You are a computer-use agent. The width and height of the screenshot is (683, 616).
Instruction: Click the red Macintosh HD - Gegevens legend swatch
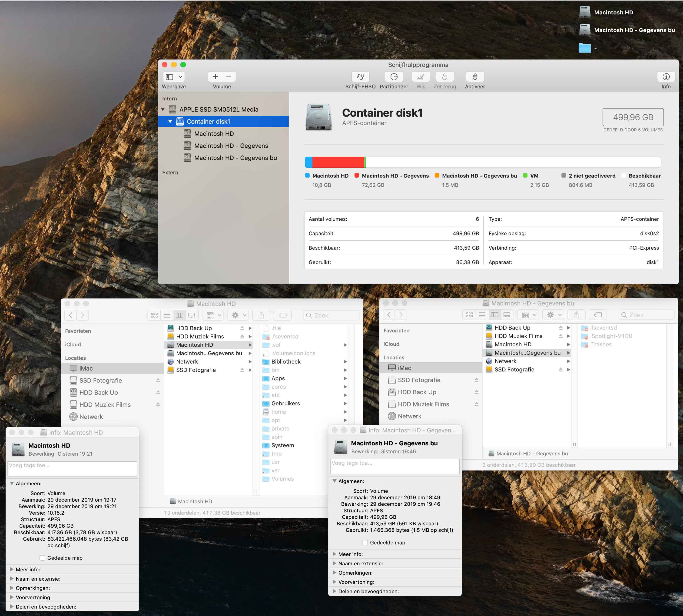(x=357, y=175)
